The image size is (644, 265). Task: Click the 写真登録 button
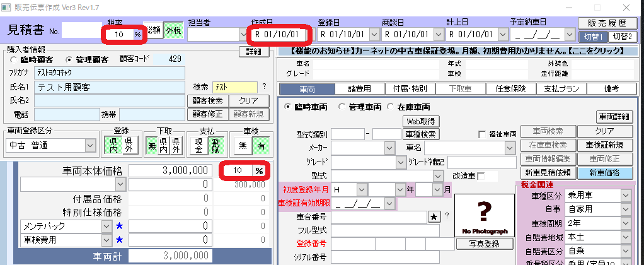pyautogui.click(x=485, y=244)
